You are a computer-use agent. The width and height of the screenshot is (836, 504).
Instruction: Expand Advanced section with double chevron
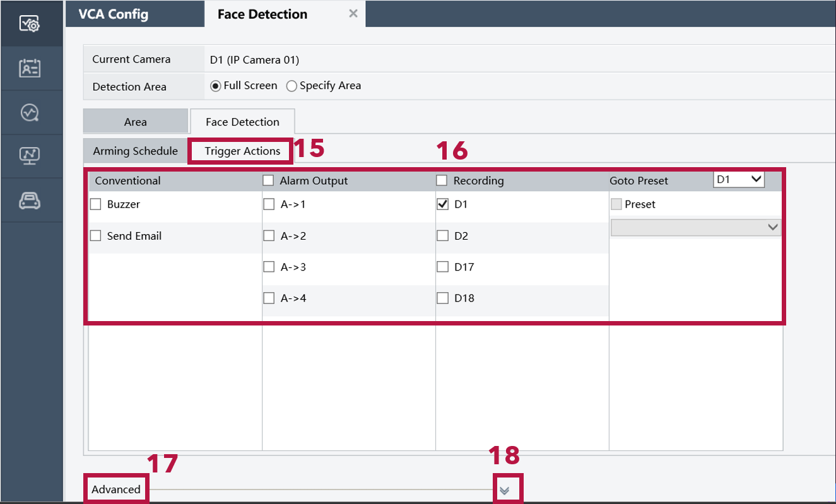tap(504, 490)
